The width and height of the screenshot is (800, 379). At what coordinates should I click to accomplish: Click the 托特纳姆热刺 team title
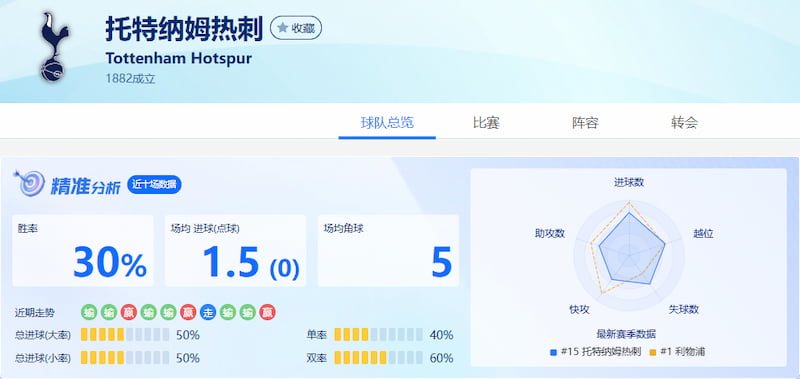(184, 29)
